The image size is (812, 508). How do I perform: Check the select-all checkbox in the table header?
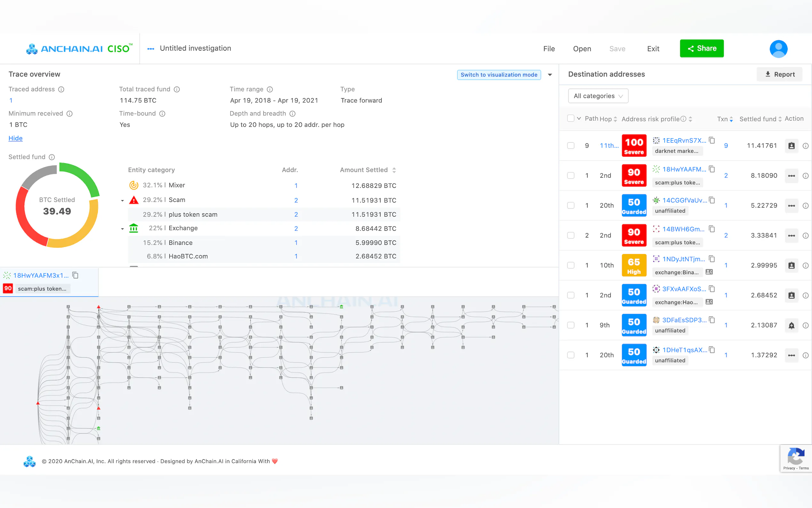pyautogui.click(x=571, y=118)
